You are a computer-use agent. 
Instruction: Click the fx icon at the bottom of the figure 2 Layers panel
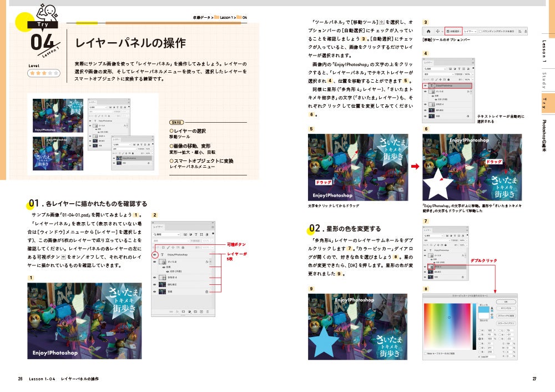click(178, 311)
